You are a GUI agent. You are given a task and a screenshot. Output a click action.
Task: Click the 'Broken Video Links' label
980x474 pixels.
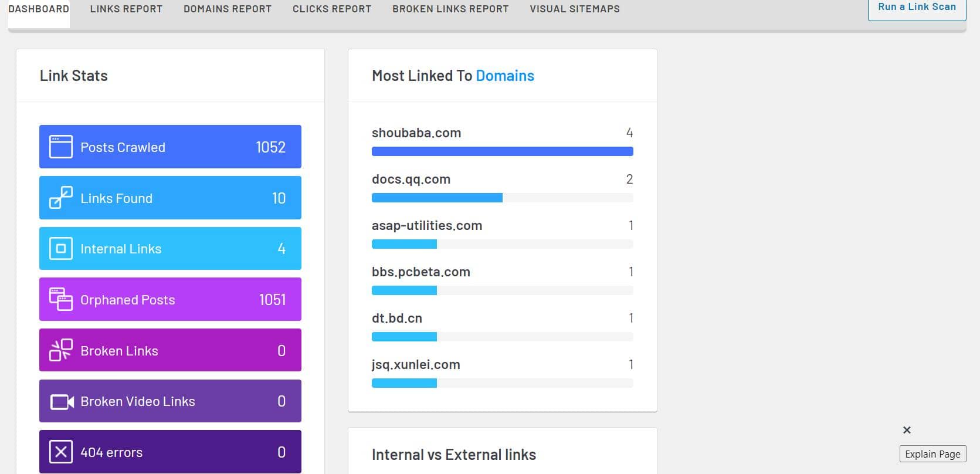138,401
